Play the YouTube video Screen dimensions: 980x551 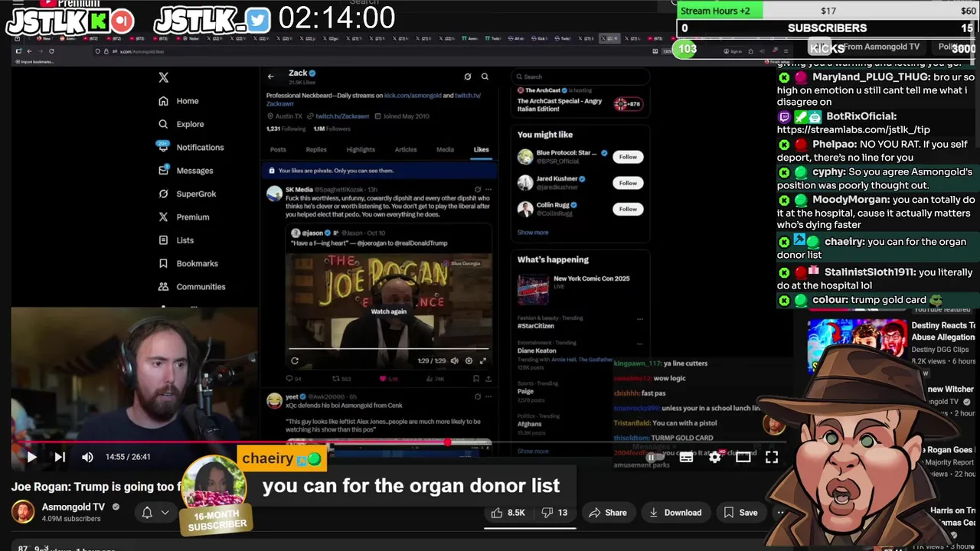pos(31,457)
